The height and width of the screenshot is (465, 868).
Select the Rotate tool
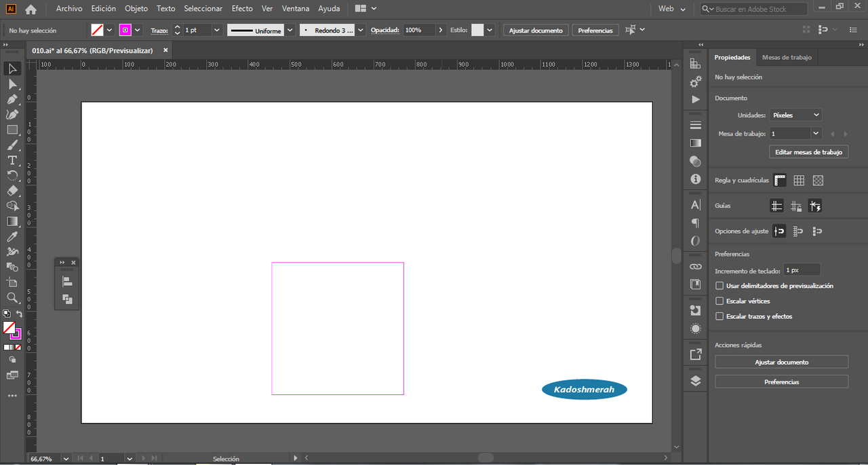click(x=12, y=176)
